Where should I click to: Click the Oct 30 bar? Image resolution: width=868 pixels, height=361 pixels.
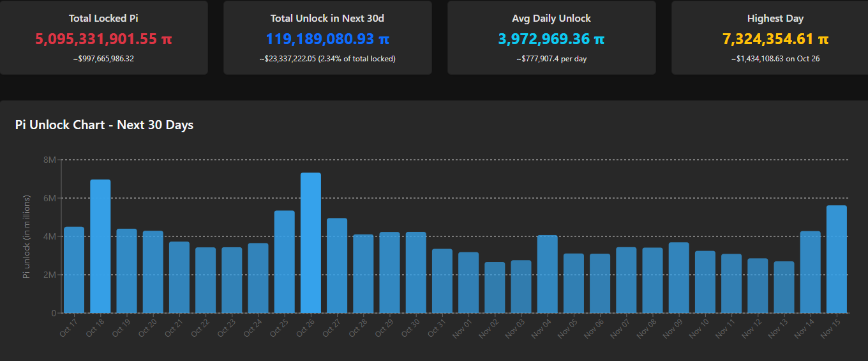point(416,272)
